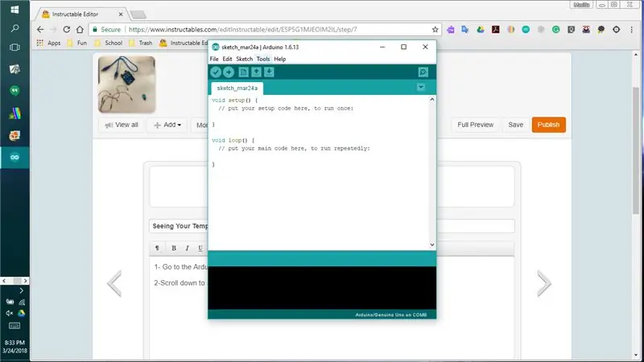The image size is (644, 362).
Task: Open the Tools menu in Arduino
Action: point(263,59)
